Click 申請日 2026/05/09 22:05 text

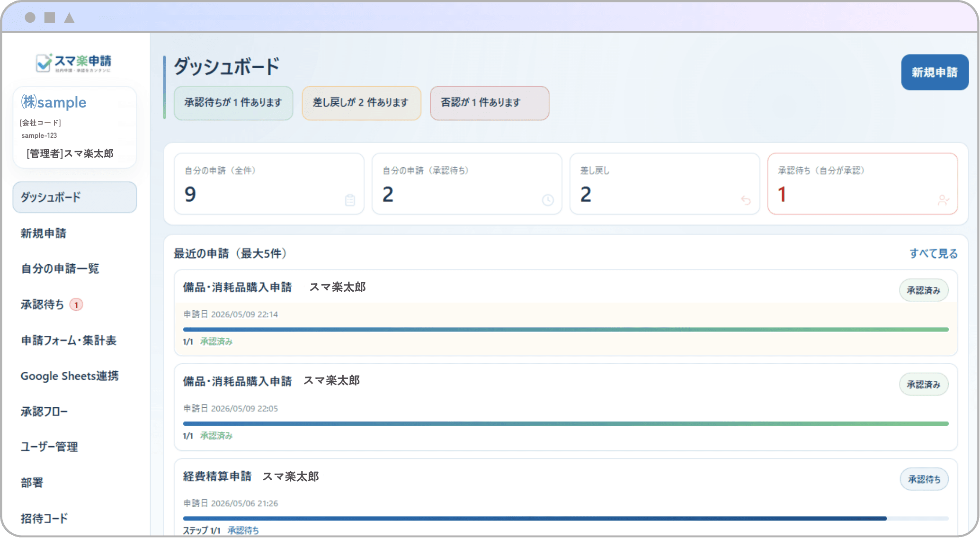[x=231, y=409]
